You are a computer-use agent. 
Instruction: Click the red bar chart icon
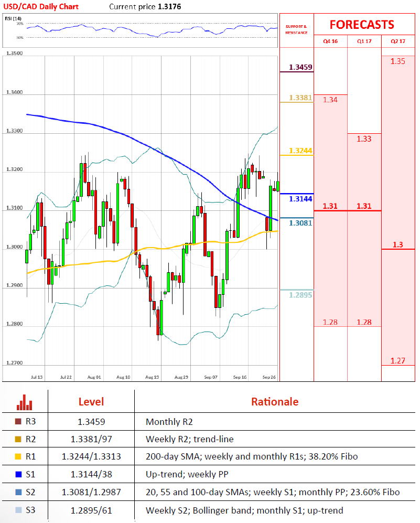(x=24, y=402)
